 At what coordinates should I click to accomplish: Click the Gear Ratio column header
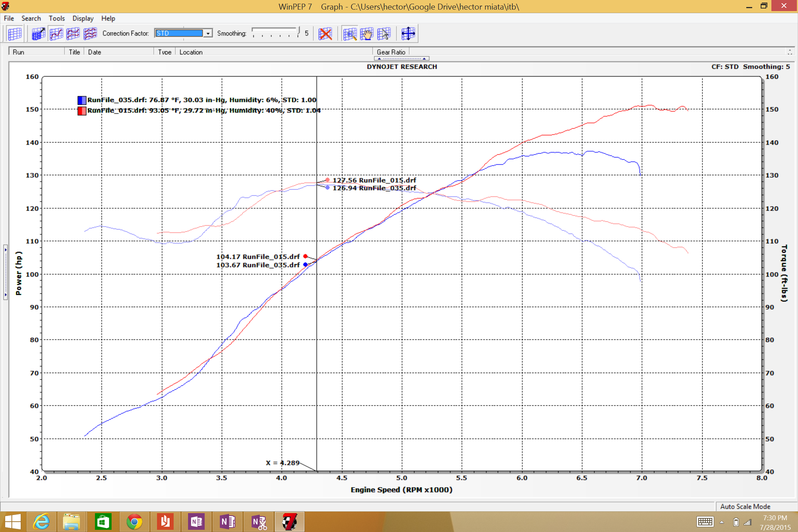(x=391, y=52)
